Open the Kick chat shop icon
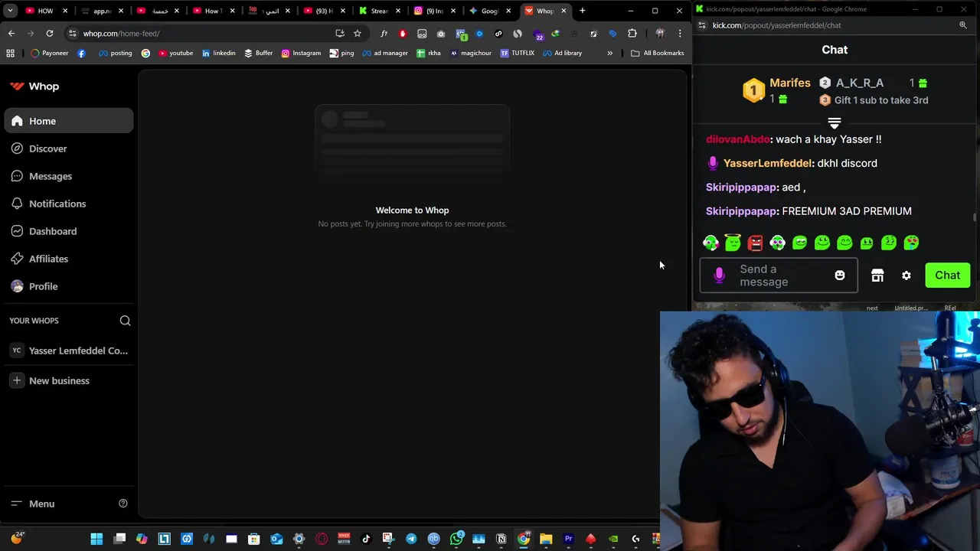 point(877,275)
